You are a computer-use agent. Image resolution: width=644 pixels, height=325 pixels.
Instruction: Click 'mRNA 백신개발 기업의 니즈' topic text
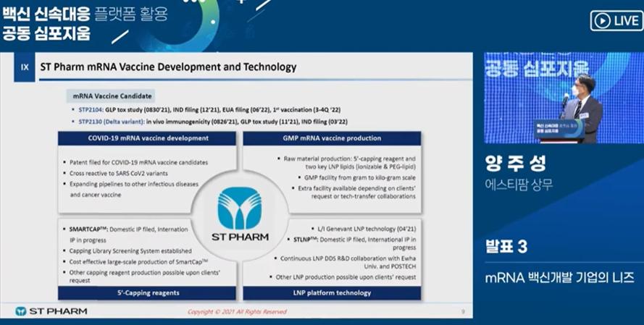pos(559,278)
